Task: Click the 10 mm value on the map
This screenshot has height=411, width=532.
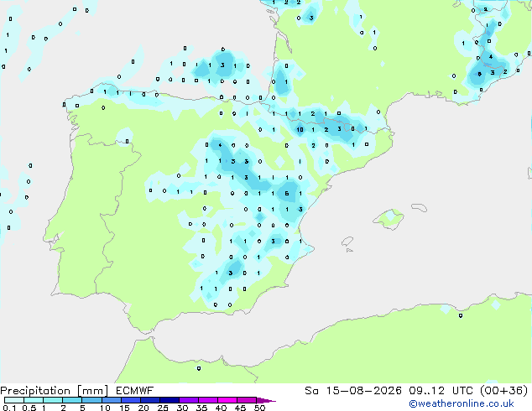Action: click(300, 129)
